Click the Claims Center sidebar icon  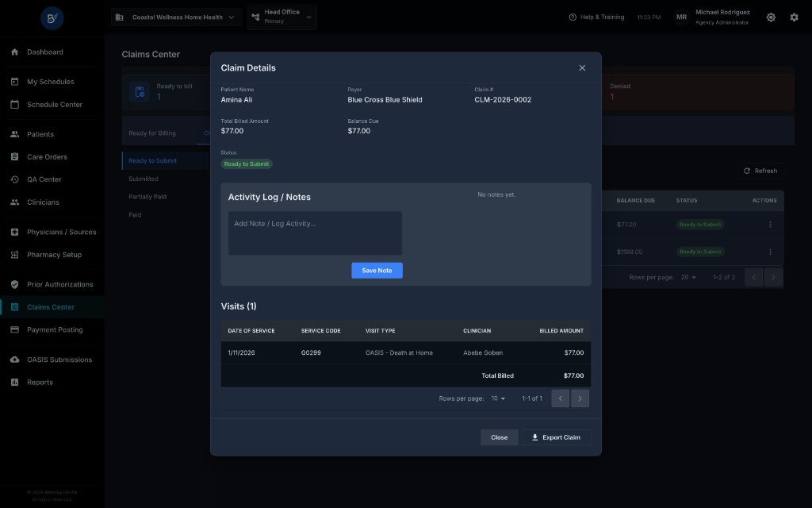pos(14,307)
